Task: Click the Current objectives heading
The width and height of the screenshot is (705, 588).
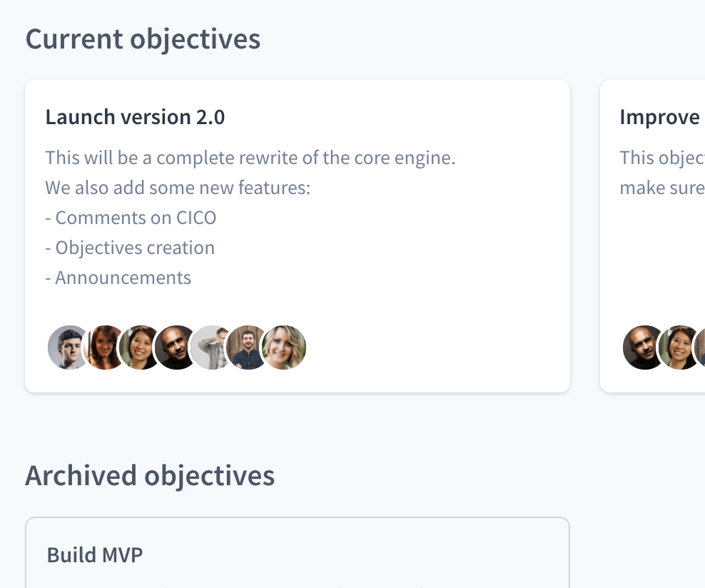Action: [143, 39]
